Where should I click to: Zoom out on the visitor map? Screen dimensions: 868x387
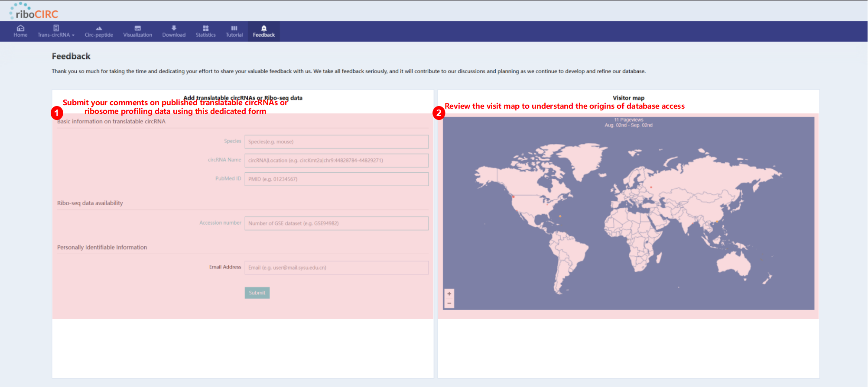click(449, 303)
